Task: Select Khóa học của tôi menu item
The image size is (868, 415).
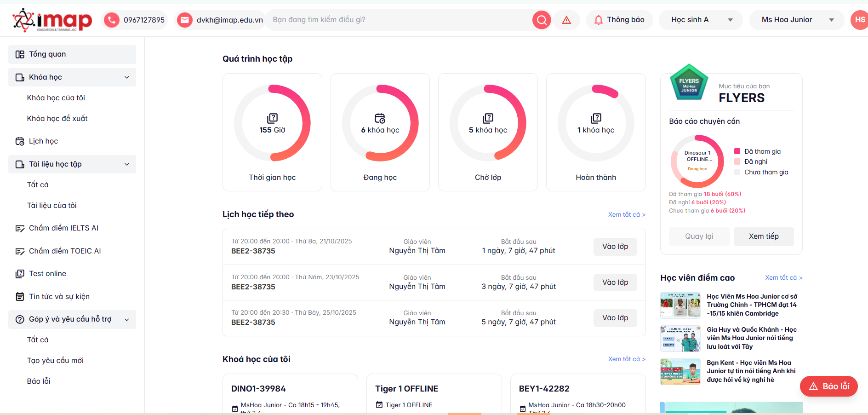Action: (57, 98)
